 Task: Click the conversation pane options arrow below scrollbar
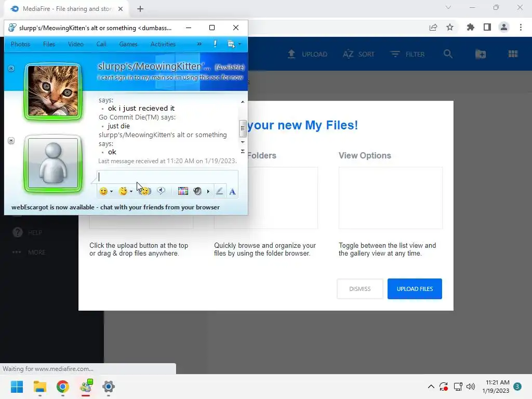coord(243,151)
